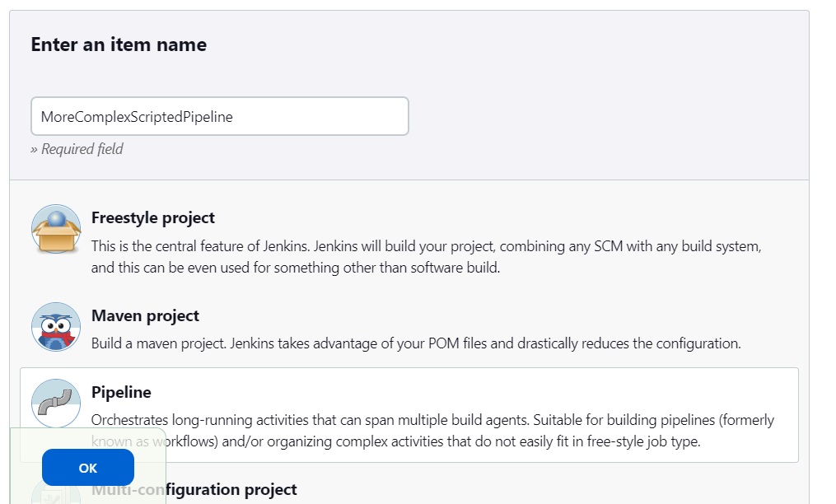Click the Maven project owl icon
The height and width of the screenshot is (504, 836).
coord(56,327)
